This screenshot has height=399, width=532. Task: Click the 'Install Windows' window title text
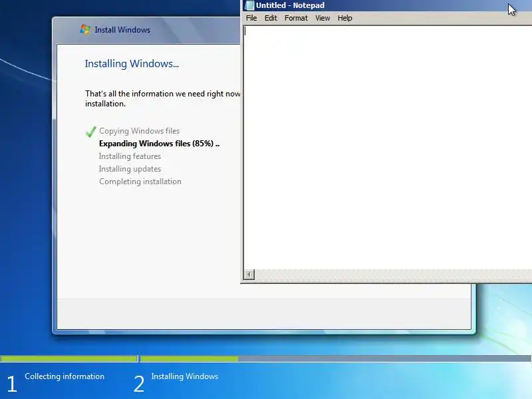(x=122, y=30)
